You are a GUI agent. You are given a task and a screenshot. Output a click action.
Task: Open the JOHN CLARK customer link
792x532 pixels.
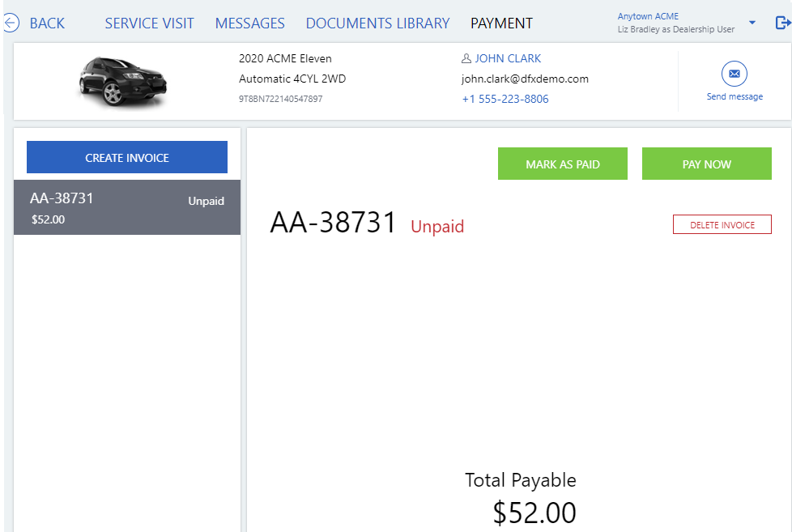(x=508, y=57)
